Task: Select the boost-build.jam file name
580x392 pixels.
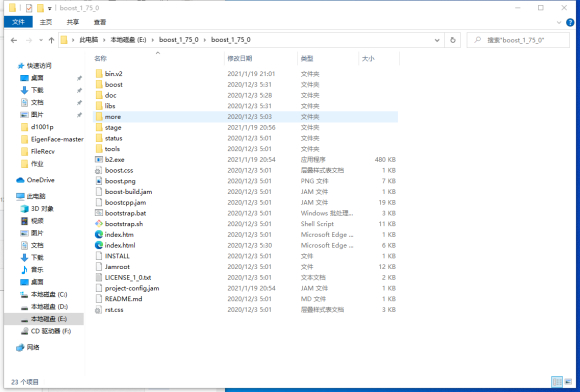Action: (128, 192)
